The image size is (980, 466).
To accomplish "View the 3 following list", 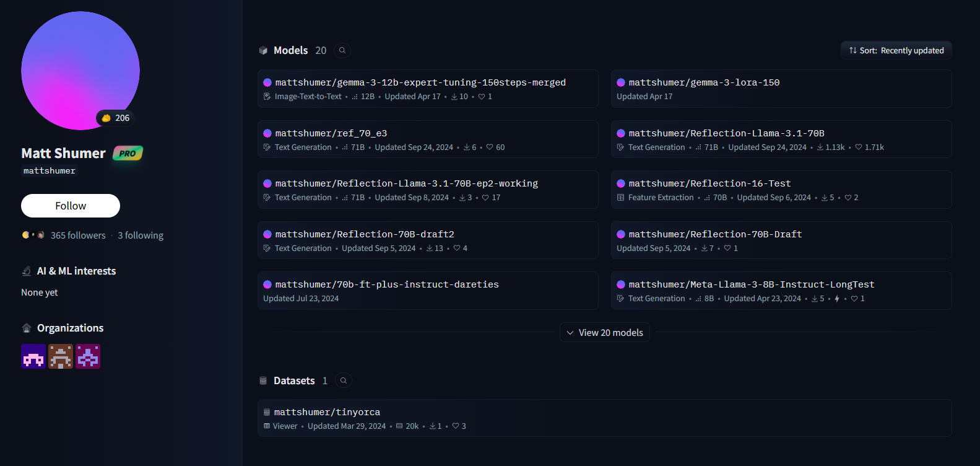I will 141,235.
